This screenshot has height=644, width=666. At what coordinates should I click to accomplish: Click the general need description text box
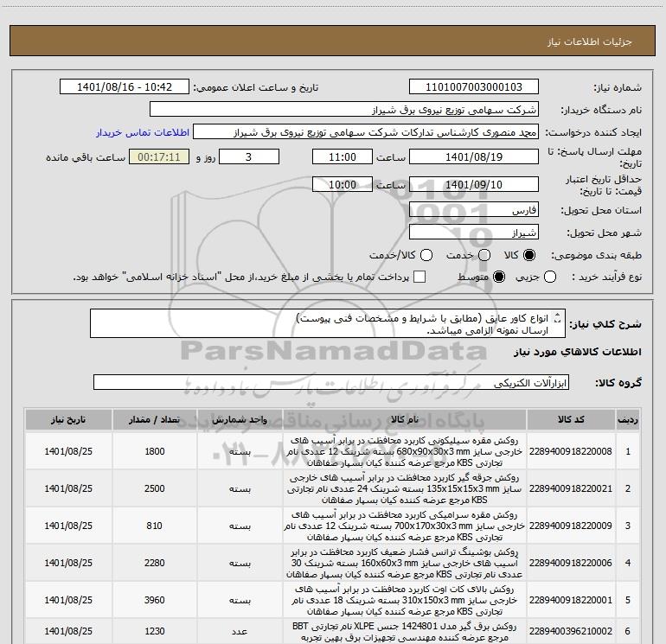coord(328,323)
